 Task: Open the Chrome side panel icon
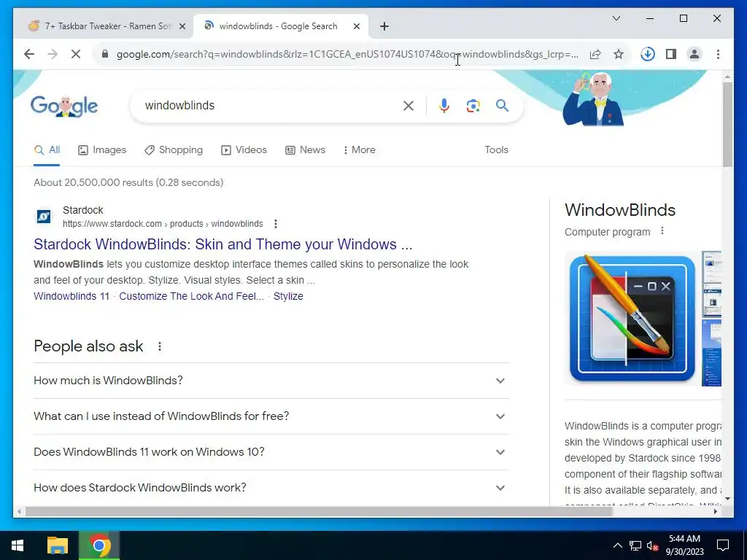671,54
